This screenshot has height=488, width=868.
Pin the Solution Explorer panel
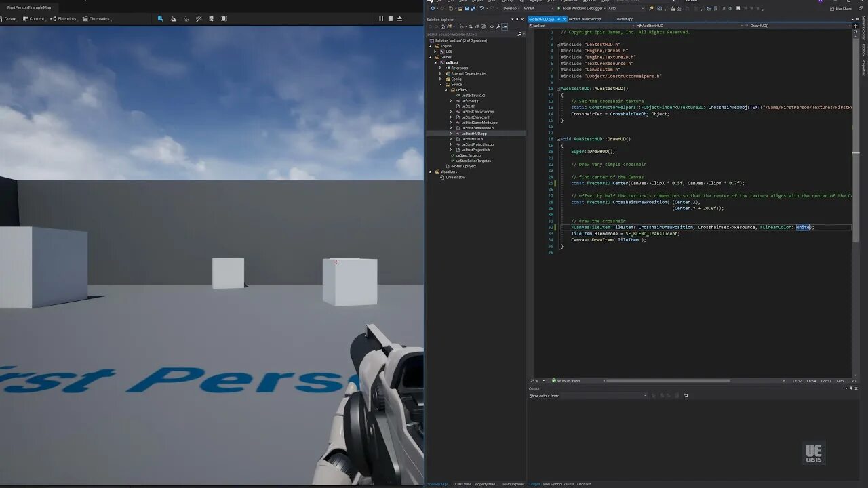click(517, 19)
